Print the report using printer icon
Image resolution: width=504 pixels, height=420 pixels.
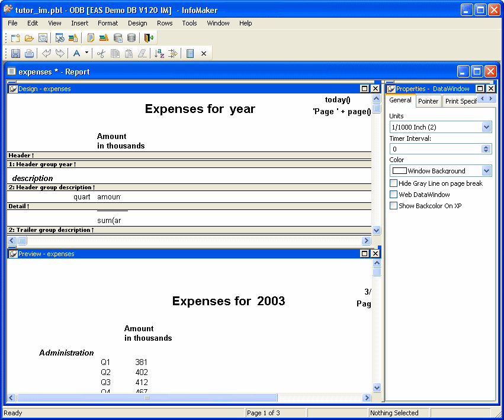[29, 53]
